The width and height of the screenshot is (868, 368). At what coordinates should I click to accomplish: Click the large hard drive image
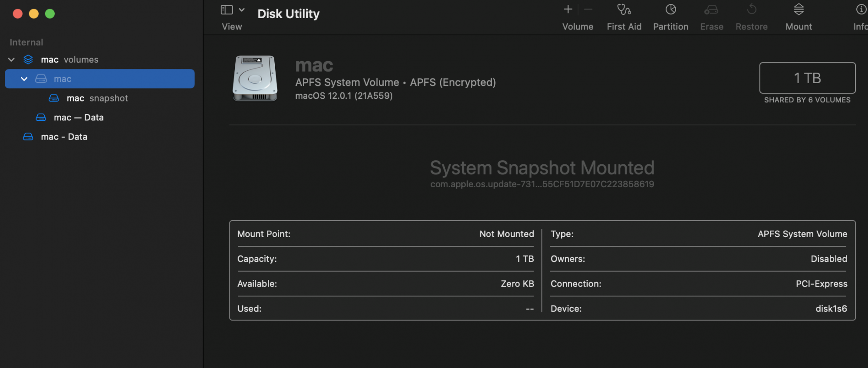pos(255,78)
